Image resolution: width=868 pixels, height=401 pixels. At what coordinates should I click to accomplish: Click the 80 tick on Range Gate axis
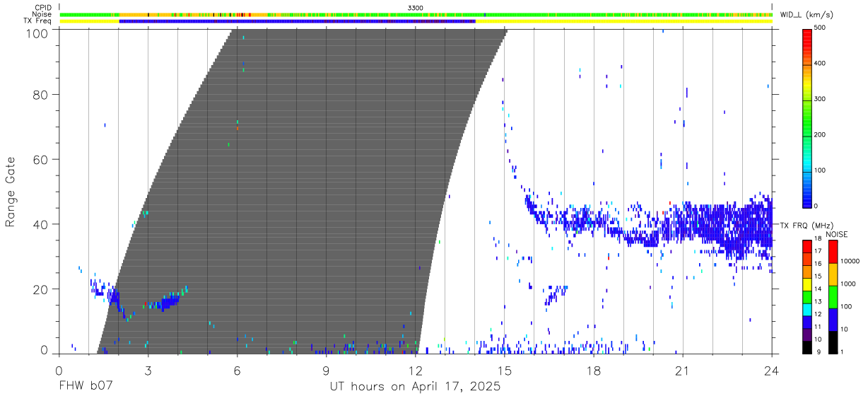42,95
